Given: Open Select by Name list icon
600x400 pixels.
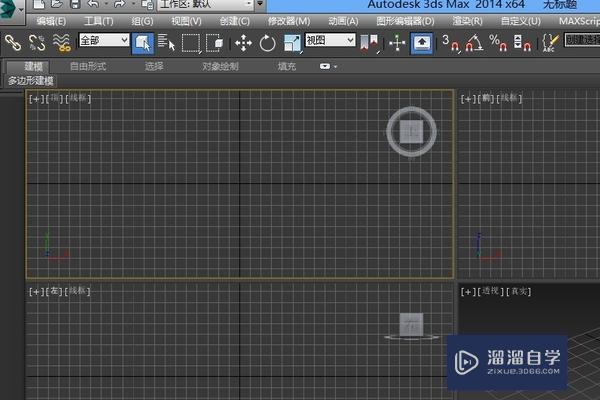Looking at the screenshot, I should point(166,42).
